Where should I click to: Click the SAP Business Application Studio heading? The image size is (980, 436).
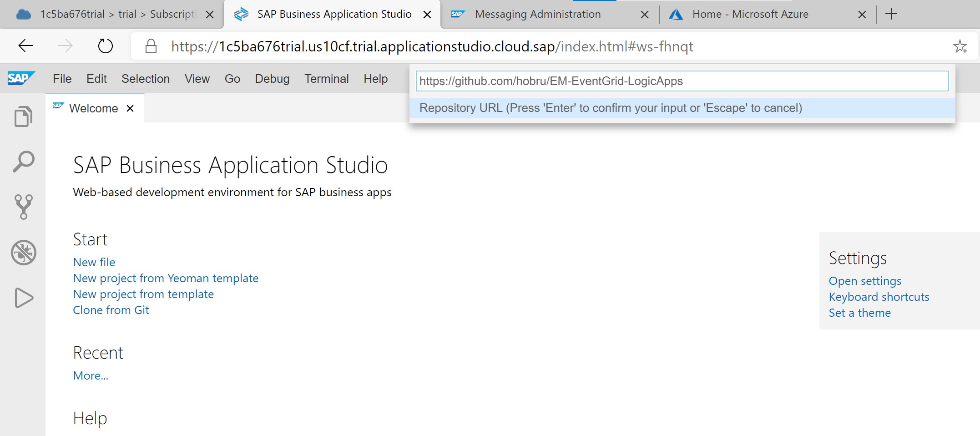[230, 165]
